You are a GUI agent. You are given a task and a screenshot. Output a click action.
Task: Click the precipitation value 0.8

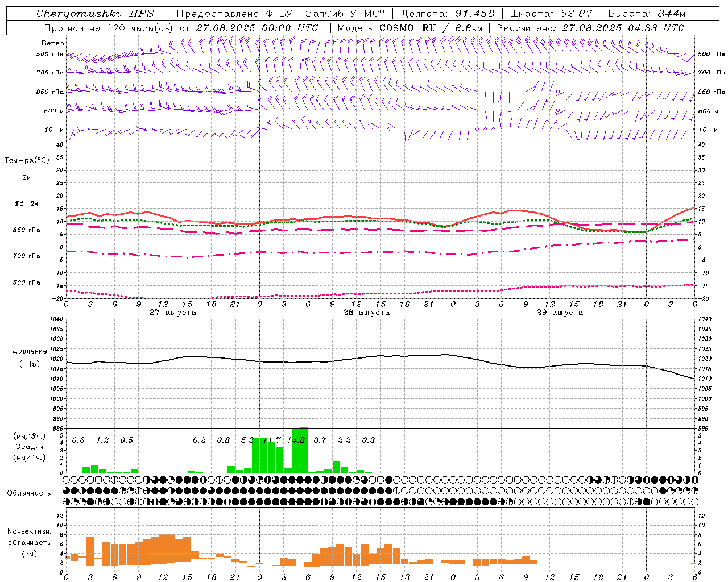(223, 440)
